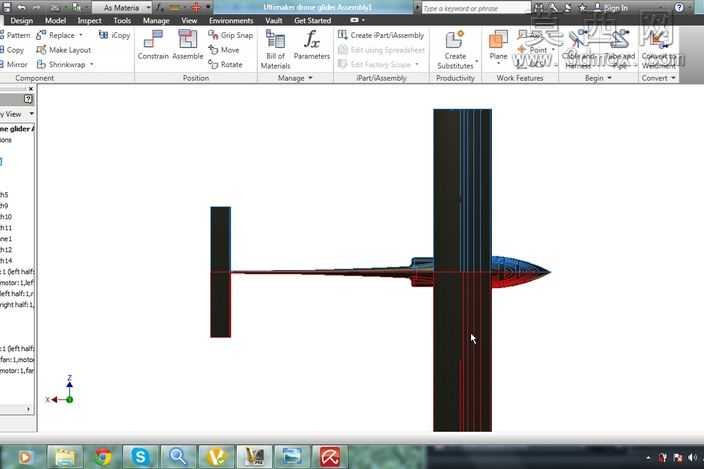Viewport: 704px width, 469px height.
Task: Switch to the Inspect tab
Action: click(x=89, y=21)
